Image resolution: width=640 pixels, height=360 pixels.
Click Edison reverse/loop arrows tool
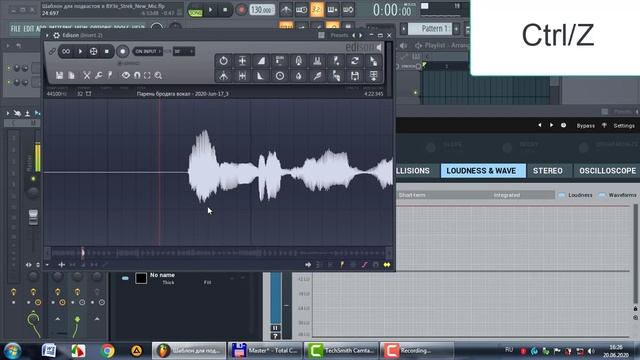click(355, 61)
